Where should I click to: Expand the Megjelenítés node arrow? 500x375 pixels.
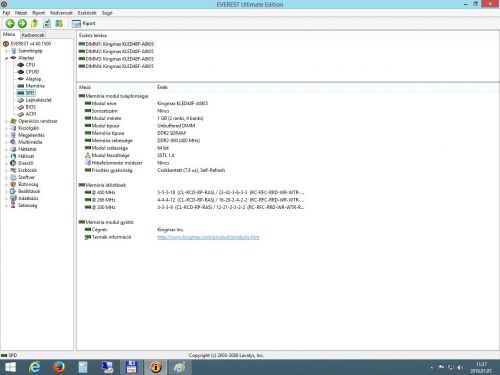click(7, 135)
